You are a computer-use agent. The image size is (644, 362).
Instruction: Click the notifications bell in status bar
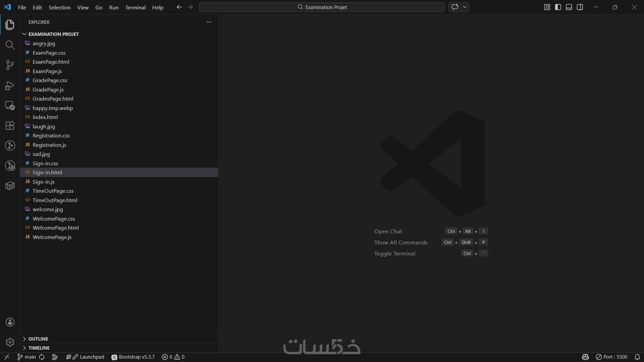pos(637,357)
